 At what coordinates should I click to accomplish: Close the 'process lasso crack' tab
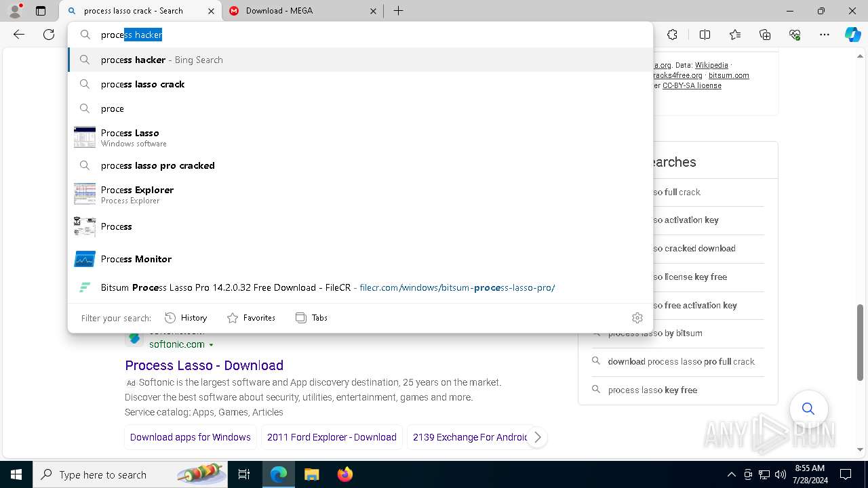click(211, 11)
